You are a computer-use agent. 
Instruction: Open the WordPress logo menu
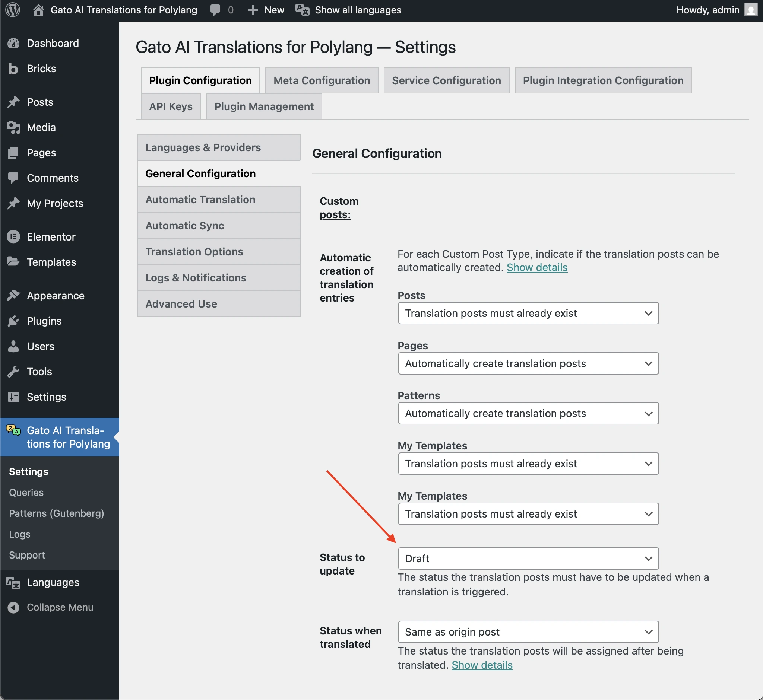click(x=13, y=10)
